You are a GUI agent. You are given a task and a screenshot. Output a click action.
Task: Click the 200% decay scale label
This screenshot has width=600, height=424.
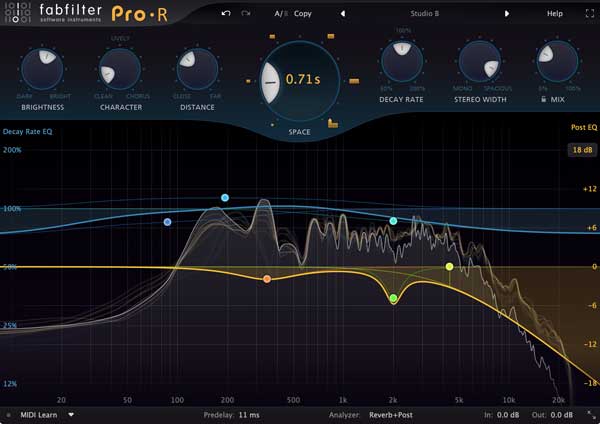12,150
